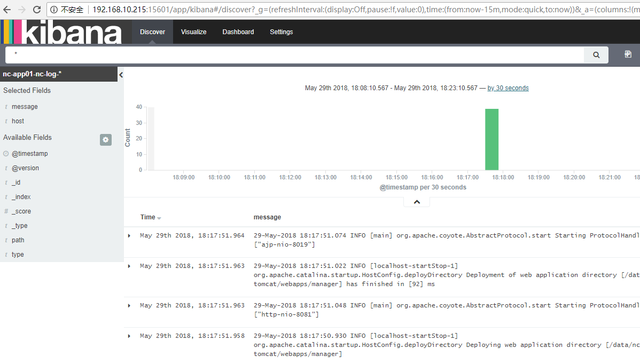This screenshot has width=640, height=364.
Task: Click the site info icon in the address bar
Action: [x=54, y=10]
